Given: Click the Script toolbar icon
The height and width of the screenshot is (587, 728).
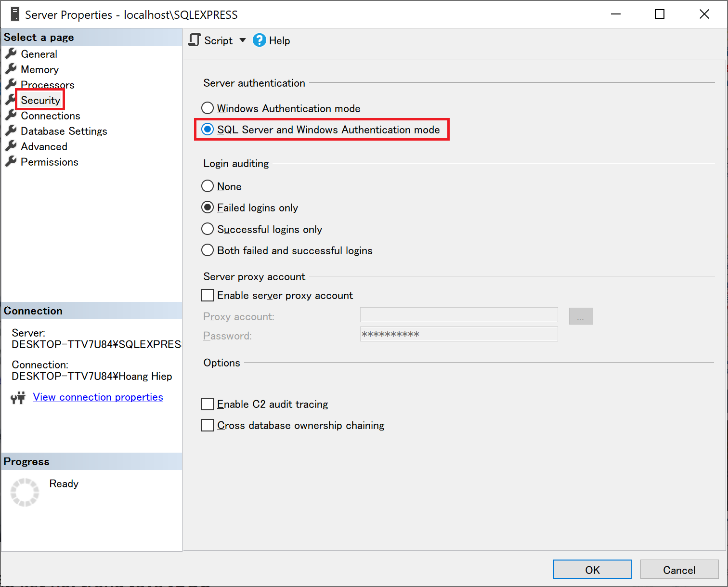Looking at the screenshot, I should (195, 40).
